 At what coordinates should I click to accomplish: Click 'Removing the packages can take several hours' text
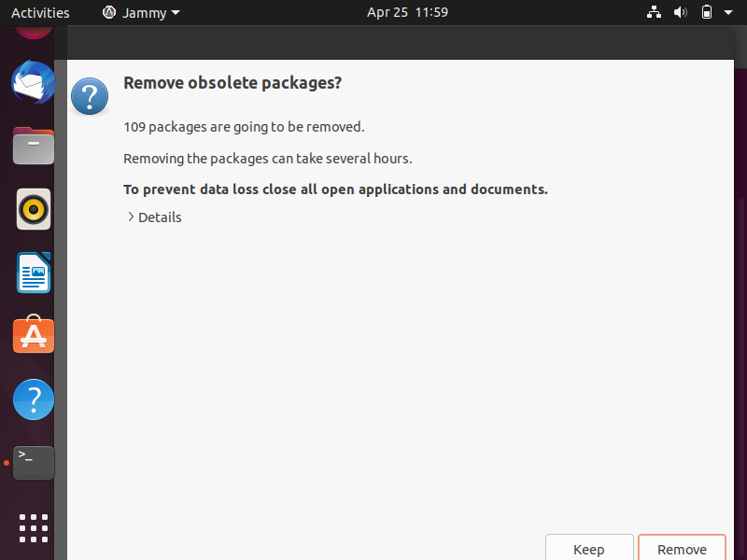coord(268,159)
